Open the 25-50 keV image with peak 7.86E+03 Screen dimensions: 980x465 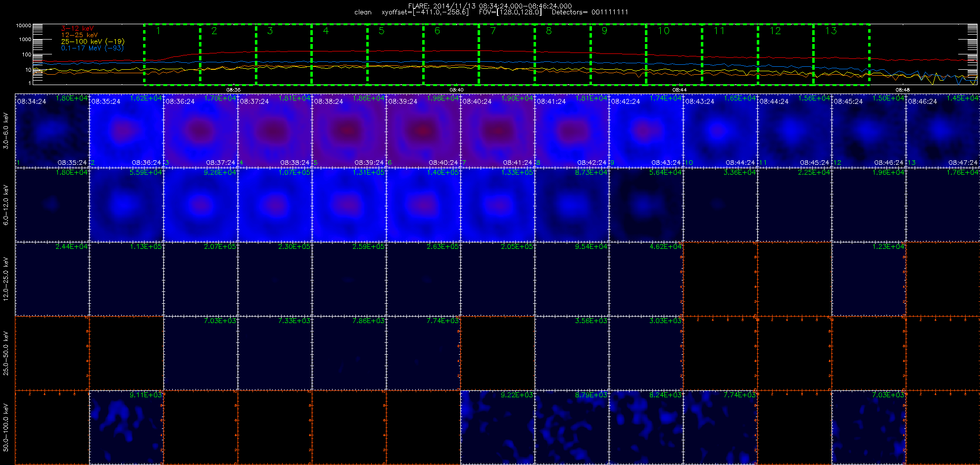click(x=349, y=353)
